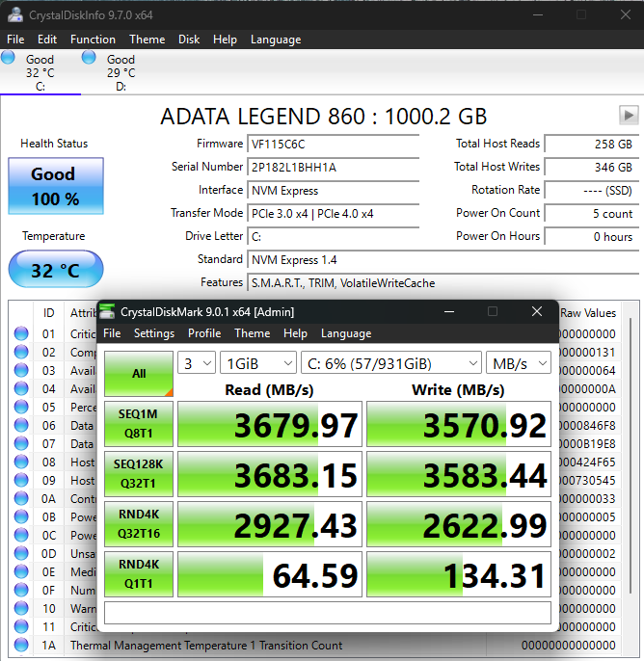Click the Power On Count value 5 count
Image resolution: width=644 pixels, height=661 pixels.
(591, 214)
